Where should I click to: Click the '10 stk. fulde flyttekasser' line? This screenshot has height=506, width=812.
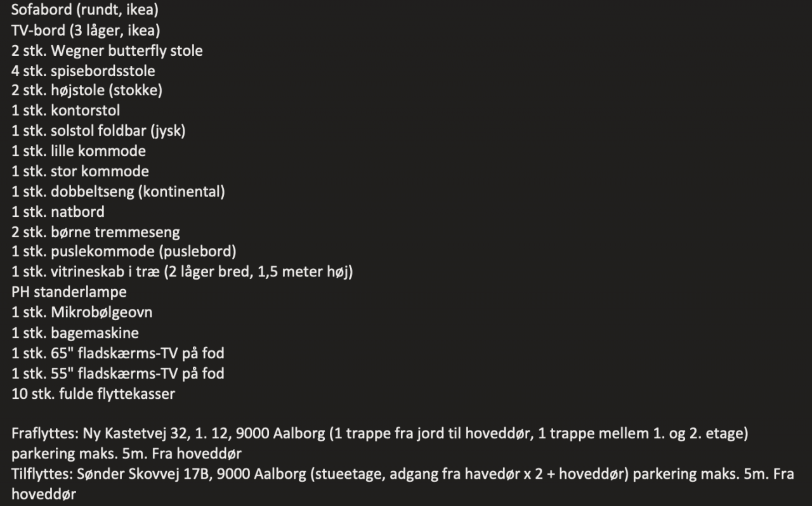point(93,394)
